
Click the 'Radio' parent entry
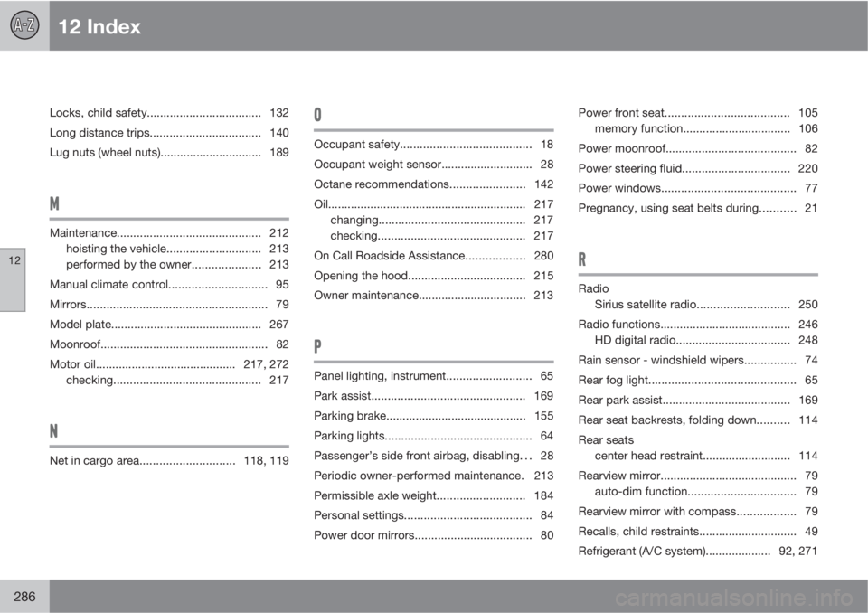[593, 289]
